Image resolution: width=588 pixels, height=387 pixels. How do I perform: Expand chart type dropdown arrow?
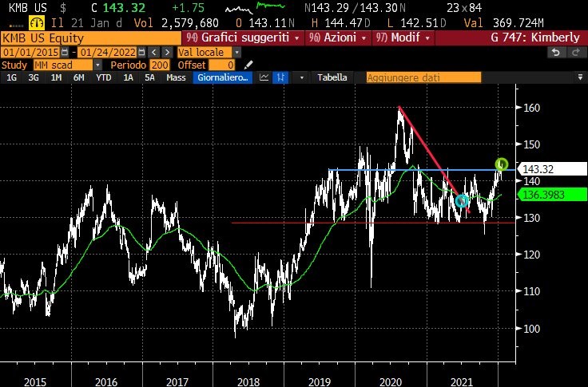pyautogui.click(x=301, y=77)
